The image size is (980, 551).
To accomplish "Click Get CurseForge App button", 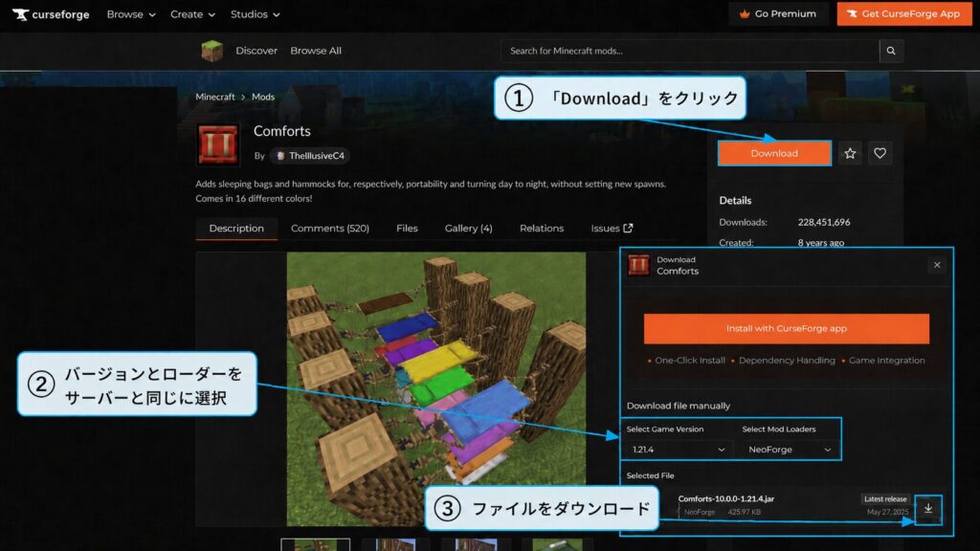I will [x=904, y=13].
